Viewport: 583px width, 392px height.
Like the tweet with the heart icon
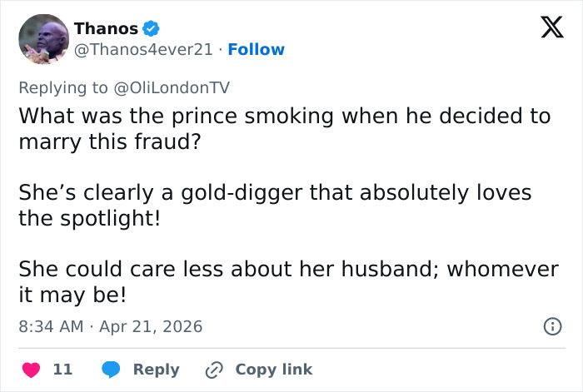[31, 370]
